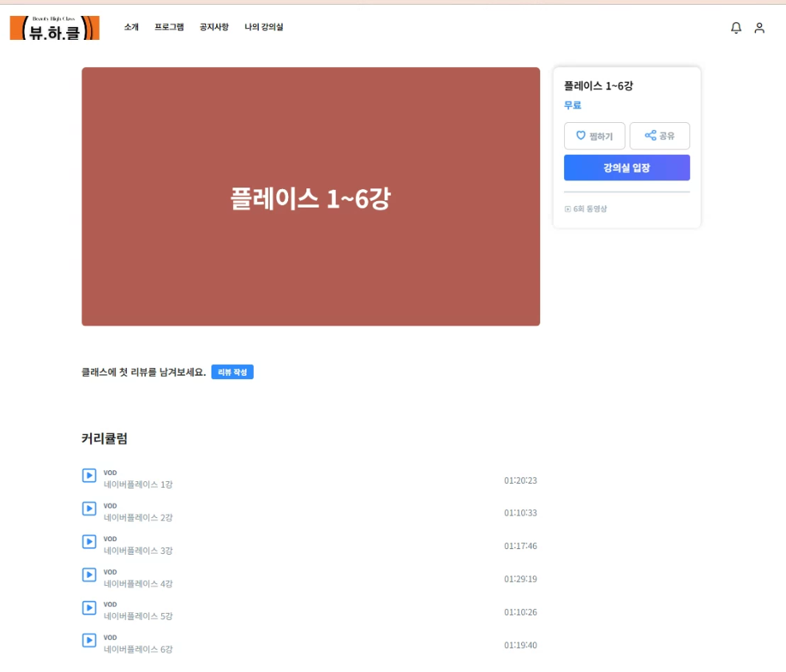786x672 pixels.
Task: Click the 6회 동영상 text
Action: (590, 209)
